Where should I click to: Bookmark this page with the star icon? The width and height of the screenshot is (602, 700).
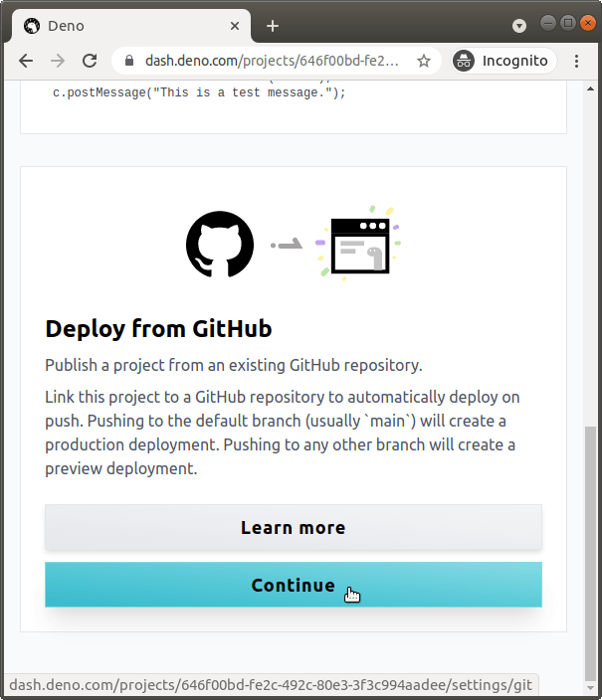pyautogui.click(x=424, y=61)
